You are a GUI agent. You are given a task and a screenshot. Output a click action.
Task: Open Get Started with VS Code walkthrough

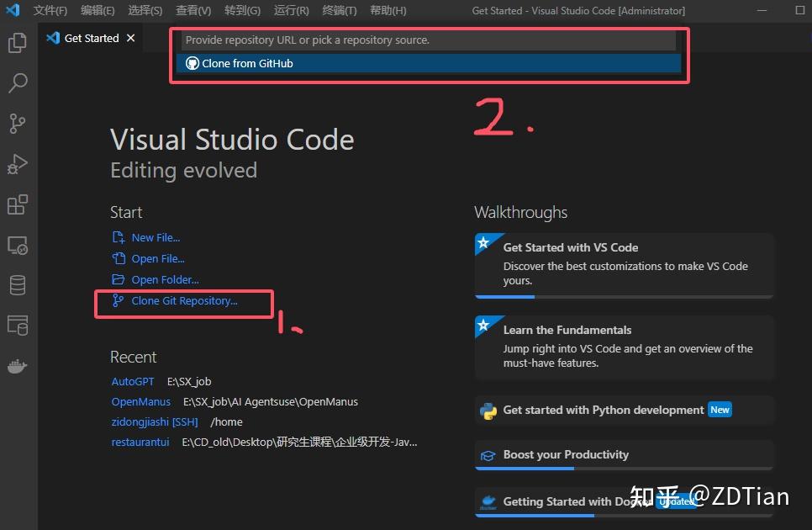(624, 265)
